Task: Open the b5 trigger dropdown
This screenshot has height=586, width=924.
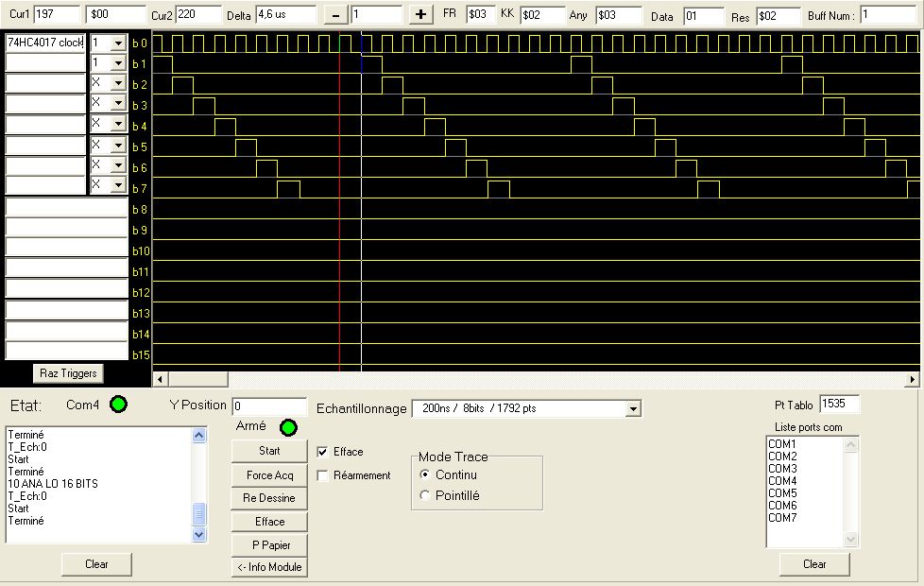Action: (118, 145)
